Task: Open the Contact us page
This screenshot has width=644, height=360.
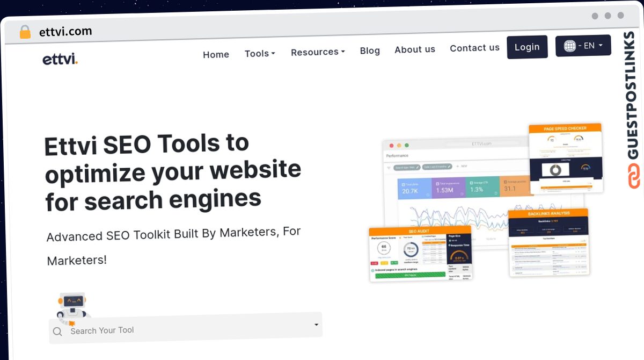Action: [x=474, y=48]
